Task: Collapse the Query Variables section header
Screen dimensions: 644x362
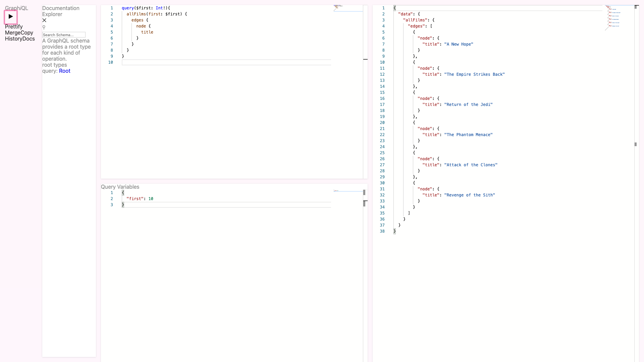Action: tap(120, 187)
